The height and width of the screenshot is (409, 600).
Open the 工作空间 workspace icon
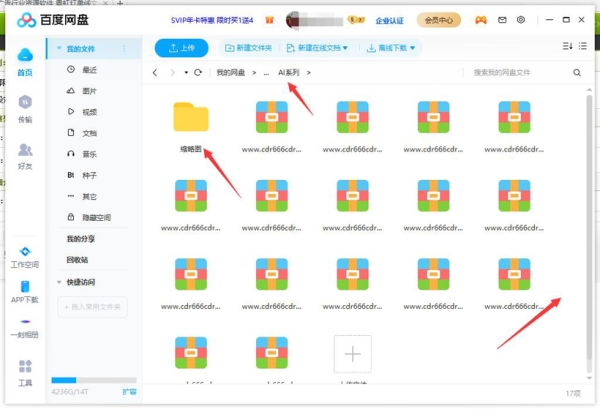tap(25, 257)
